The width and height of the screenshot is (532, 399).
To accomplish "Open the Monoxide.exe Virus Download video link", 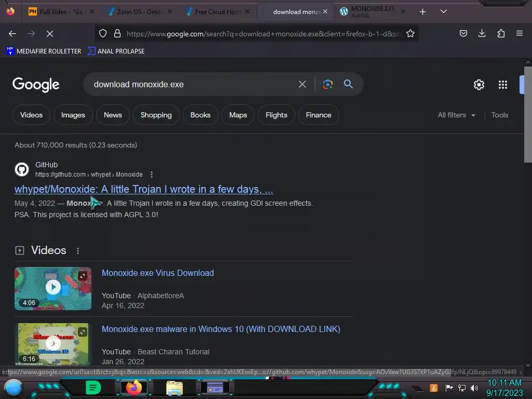I will [158, 273].
